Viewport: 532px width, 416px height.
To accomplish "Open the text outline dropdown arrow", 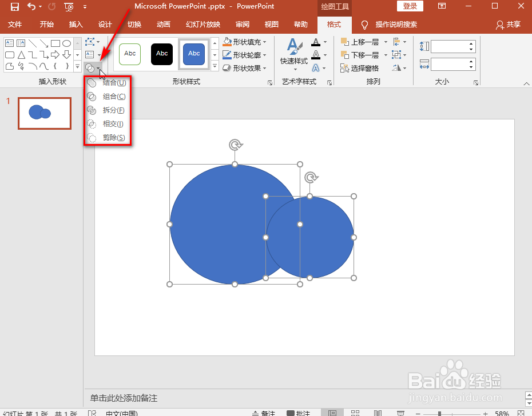I will (x=325, y=55).
